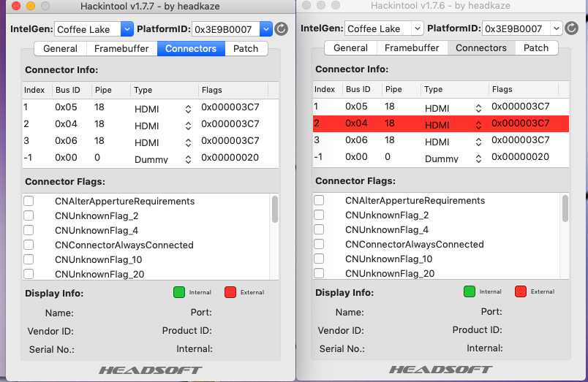Change Type for index 3 in v1.7.7
The width and height of the screenshot is (588, 382).
[x=188, y=142]
